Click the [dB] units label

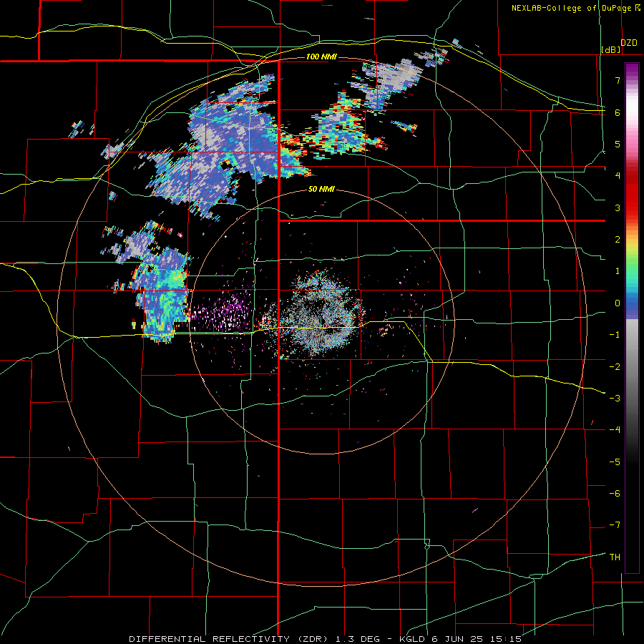(611, 49)
